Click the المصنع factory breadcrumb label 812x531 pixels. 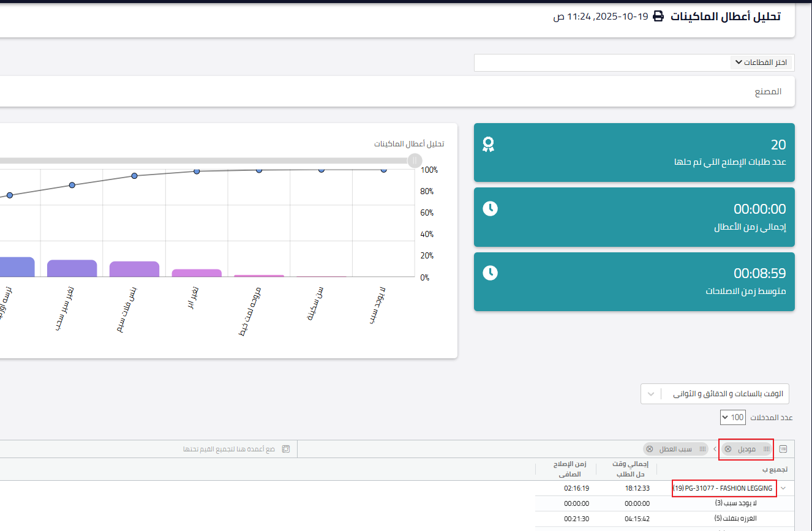768,91
